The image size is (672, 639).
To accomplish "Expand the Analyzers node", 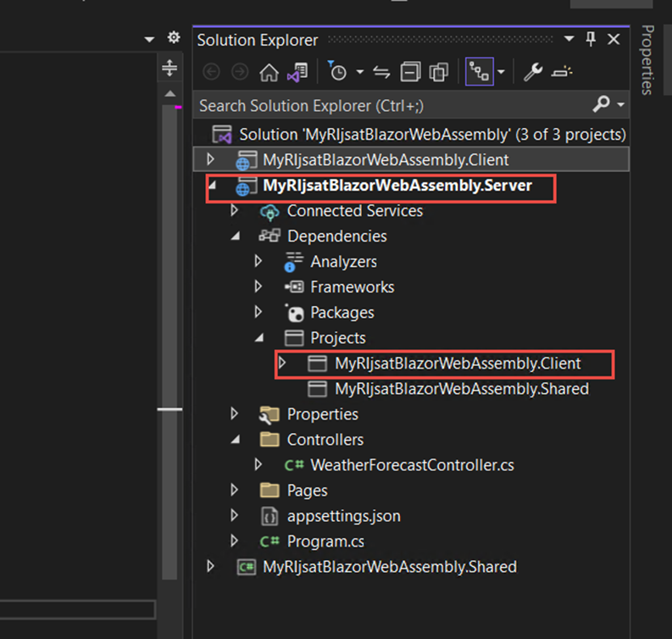I will (259, 262).
